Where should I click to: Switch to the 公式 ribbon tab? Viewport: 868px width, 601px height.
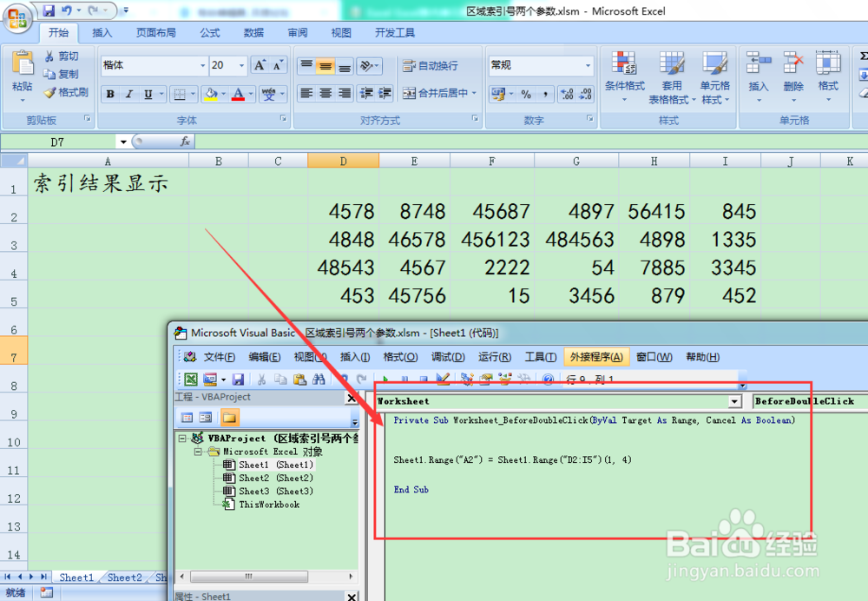tap(210, 33)
